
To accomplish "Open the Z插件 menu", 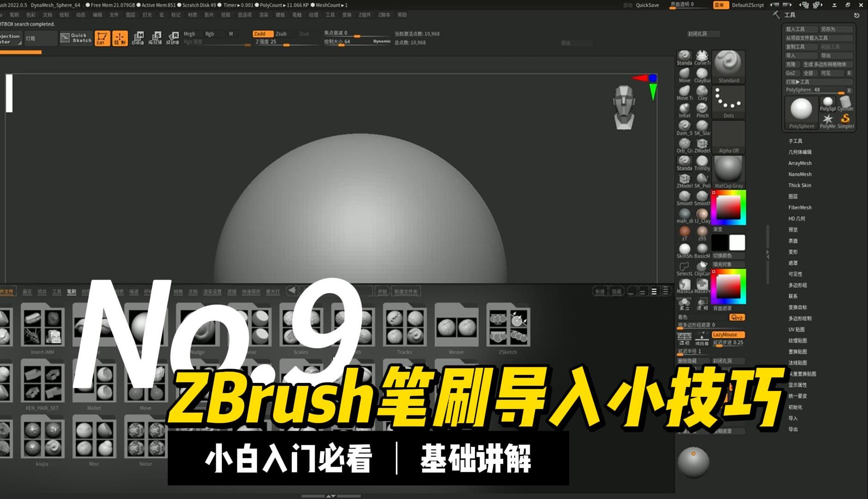I will [x=364, y=15].
